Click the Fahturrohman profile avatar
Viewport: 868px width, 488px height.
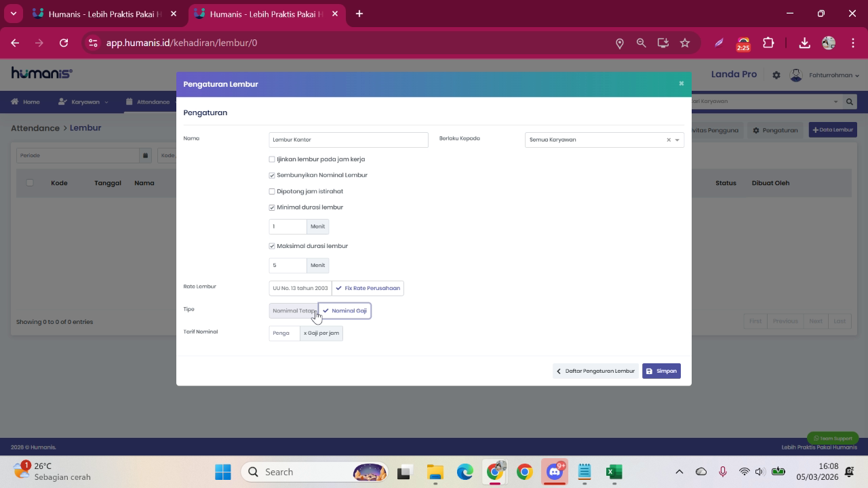(796, 75)
